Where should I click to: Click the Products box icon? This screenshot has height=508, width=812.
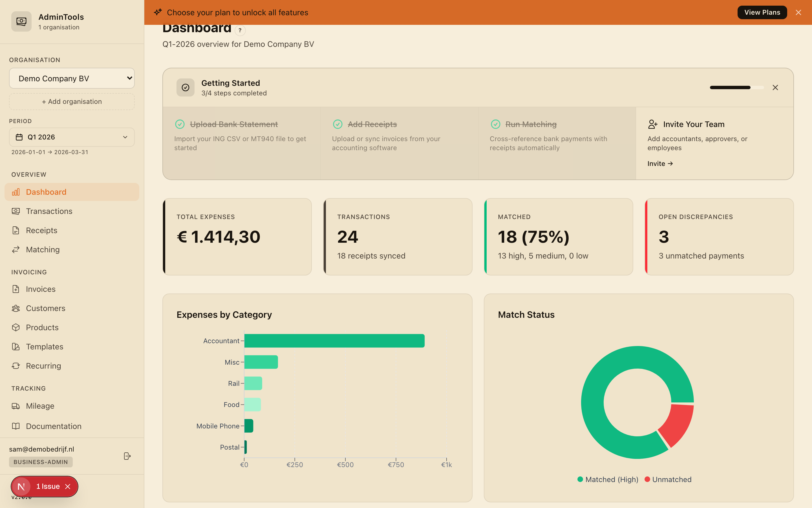click(x=16, y=327)
